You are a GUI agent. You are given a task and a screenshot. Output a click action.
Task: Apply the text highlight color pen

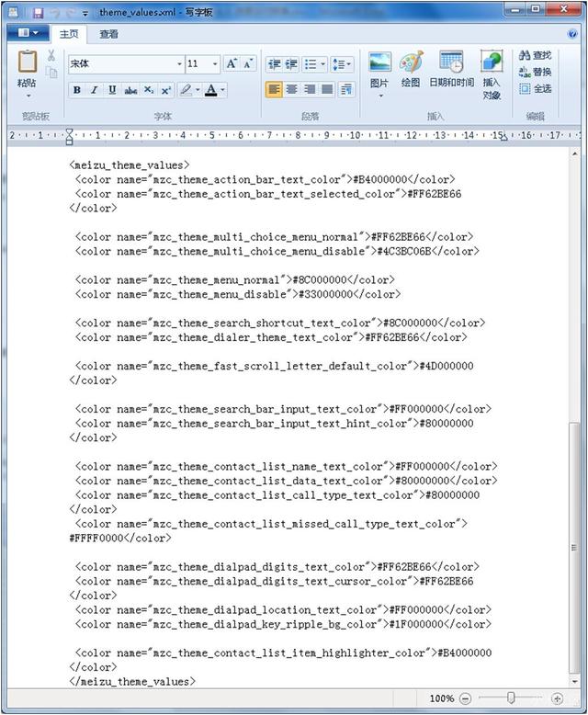(186, 90)
